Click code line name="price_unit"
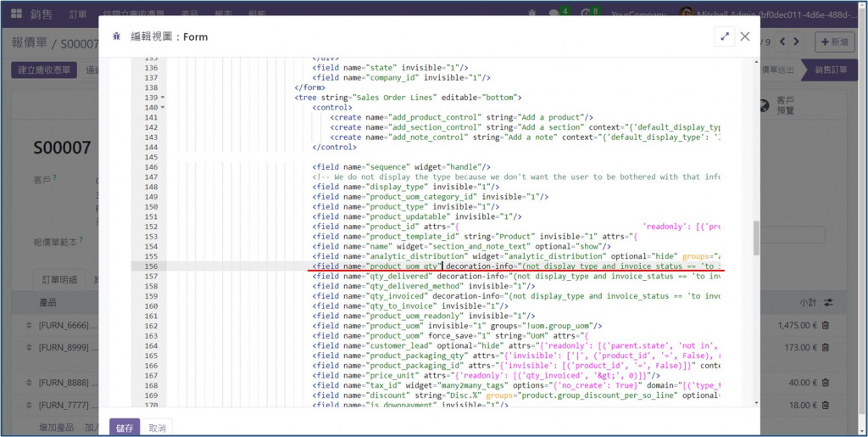Viewport: 868px width, 437px height. pos(486,376)
